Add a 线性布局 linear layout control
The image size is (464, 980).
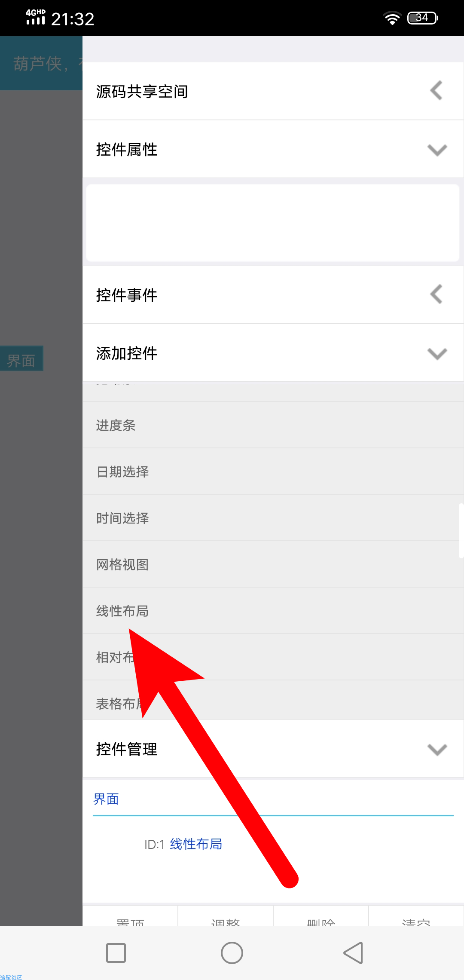pos(273,611)
